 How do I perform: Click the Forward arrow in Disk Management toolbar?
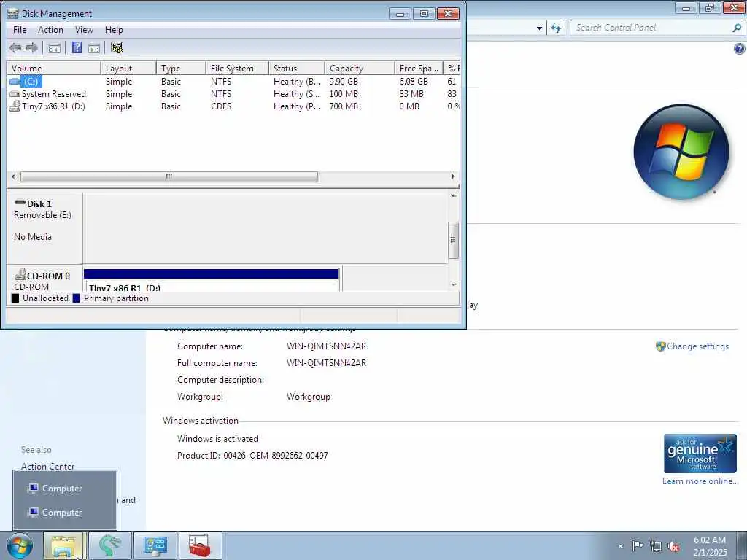tap(31, 47)
